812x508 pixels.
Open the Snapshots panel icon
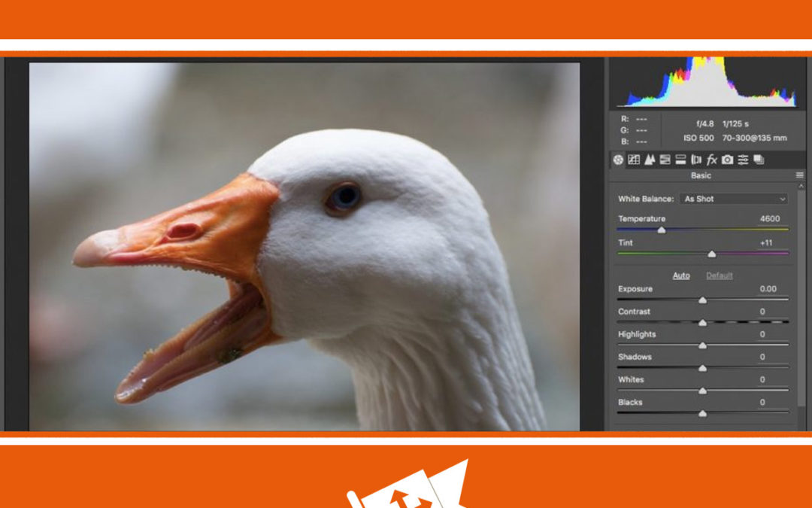point(759,160)
